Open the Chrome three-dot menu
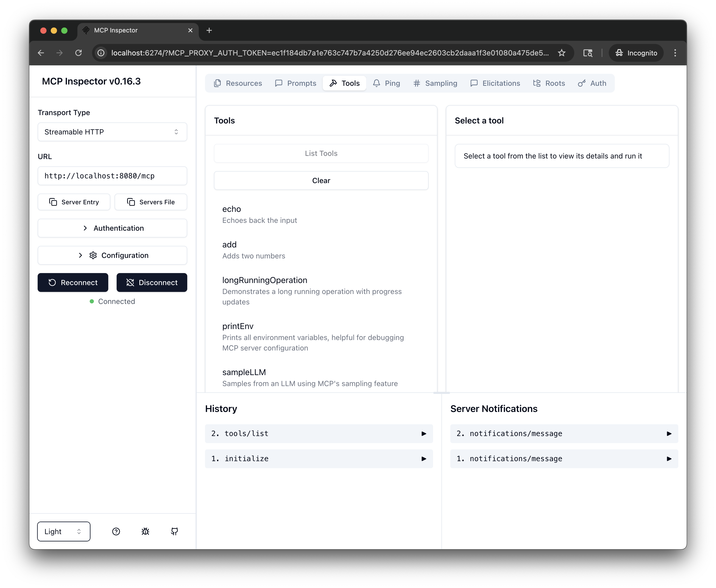 click(x=675, y=53)
